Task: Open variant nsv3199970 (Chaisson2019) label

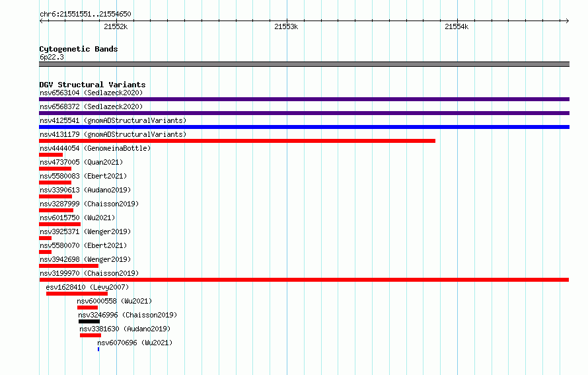Action: tap(89, 273)
